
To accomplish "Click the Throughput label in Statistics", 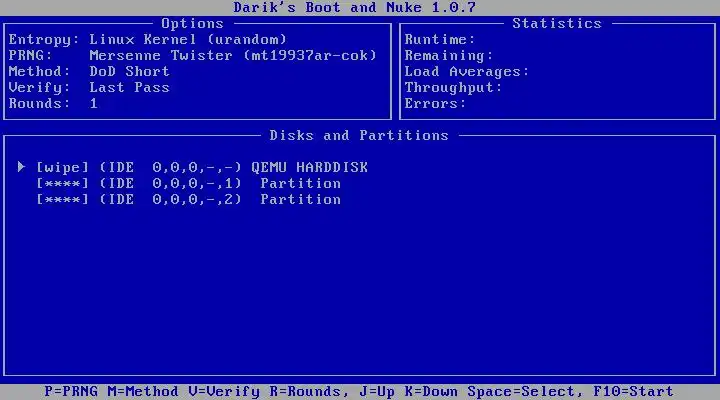I will tap(453, 88).
